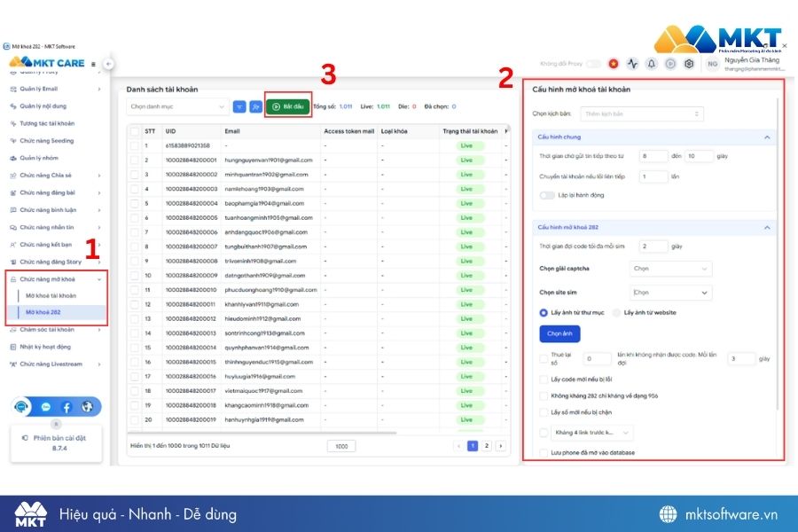Open Chức năng đăng Story menu item
798x532 pixels.
pos(51,262)
